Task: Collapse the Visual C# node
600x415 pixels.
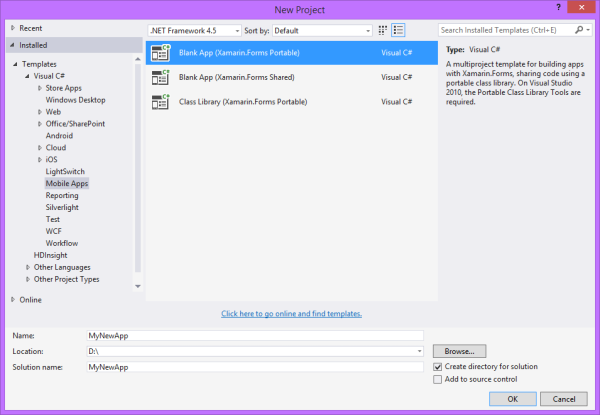Action: 27,76
